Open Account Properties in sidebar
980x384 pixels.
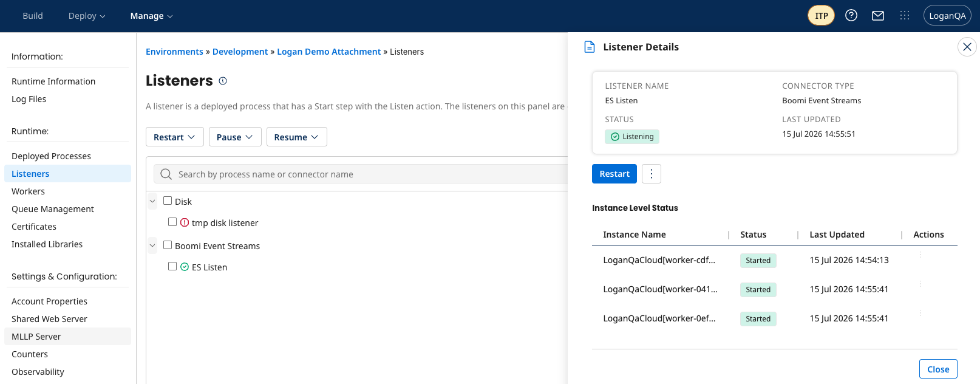49,301
